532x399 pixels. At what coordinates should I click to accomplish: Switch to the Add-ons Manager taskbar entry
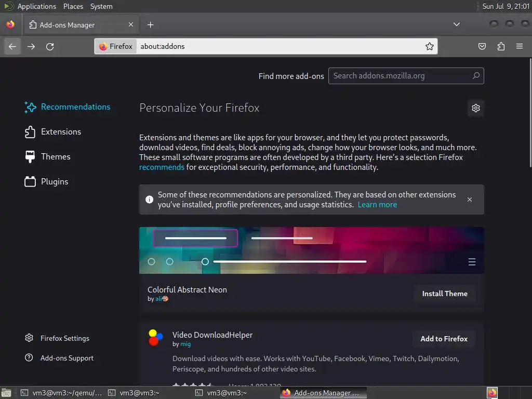pyautogui.click(x=323, y=393)
